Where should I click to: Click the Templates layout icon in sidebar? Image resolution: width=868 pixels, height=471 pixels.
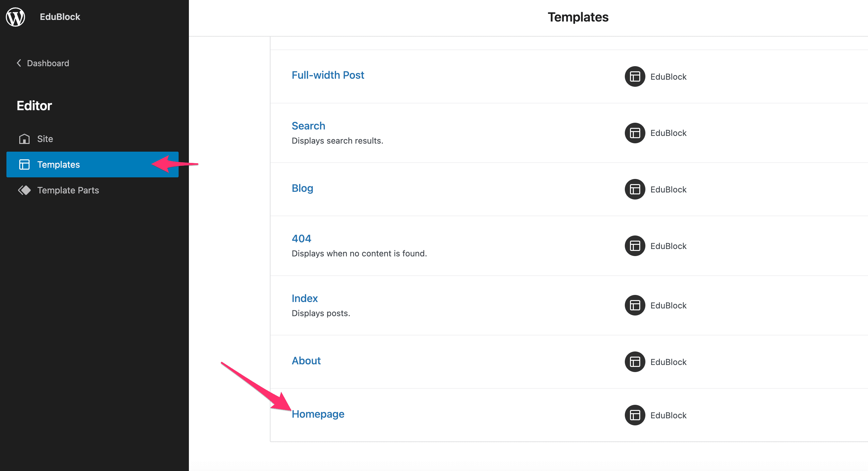[x=24, y=164]
